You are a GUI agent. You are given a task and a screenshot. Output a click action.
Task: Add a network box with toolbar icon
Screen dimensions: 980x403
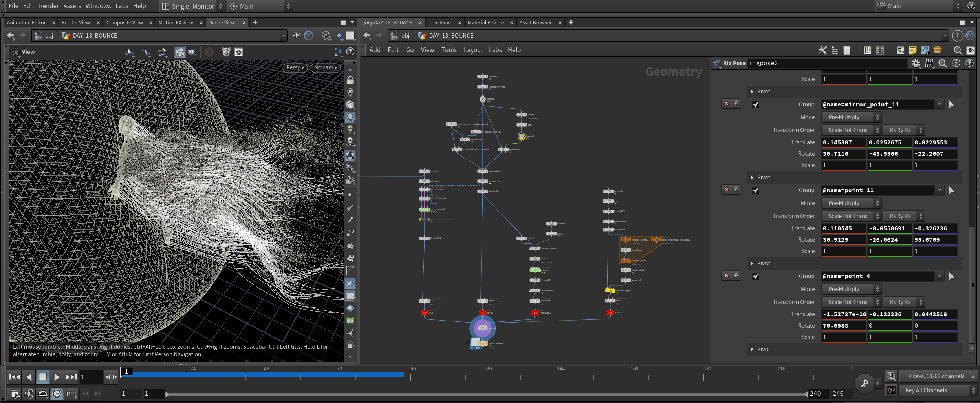pos(900,50)
